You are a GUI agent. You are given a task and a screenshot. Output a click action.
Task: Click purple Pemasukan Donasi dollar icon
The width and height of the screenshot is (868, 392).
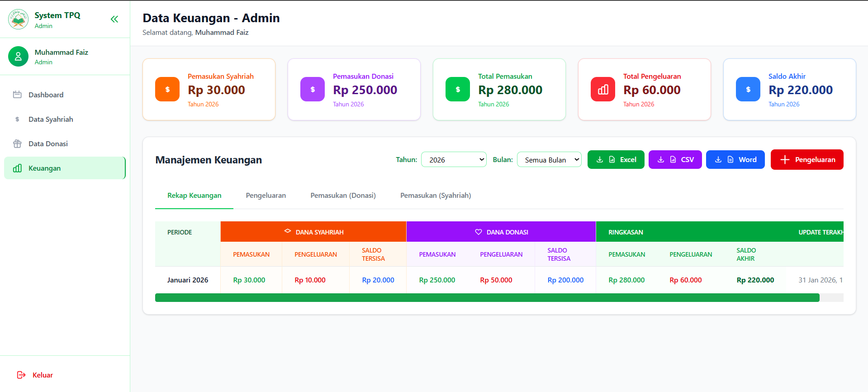tap(313, 89)
